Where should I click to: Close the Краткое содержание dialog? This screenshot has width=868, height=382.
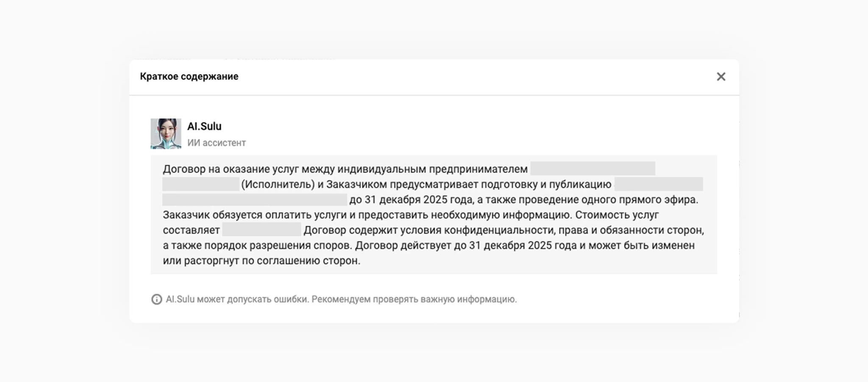pos(721,77)
